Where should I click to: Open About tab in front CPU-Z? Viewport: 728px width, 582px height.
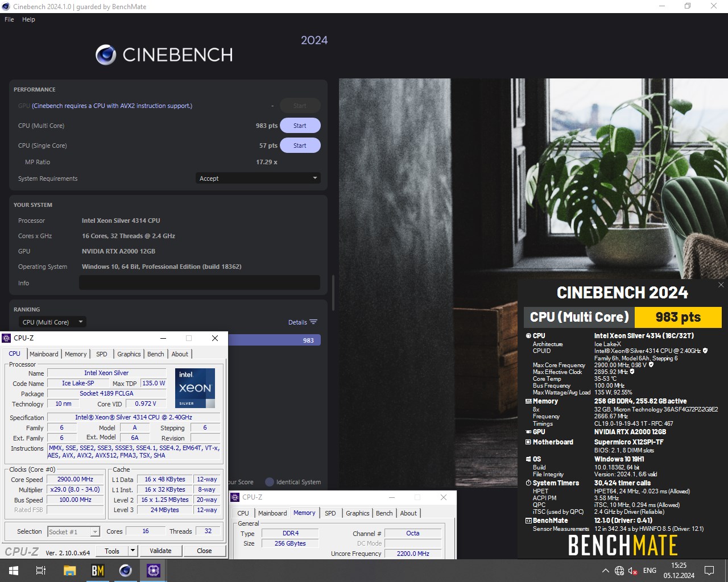[180, 354]
